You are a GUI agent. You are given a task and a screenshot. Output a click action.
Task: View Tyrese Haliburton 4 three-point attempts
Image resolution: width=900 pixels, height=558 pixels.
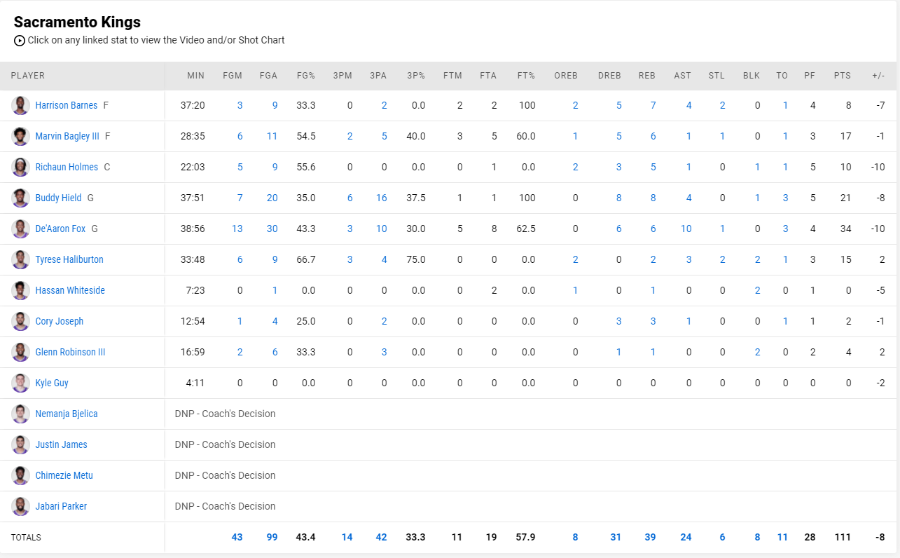tap(384, 259)
